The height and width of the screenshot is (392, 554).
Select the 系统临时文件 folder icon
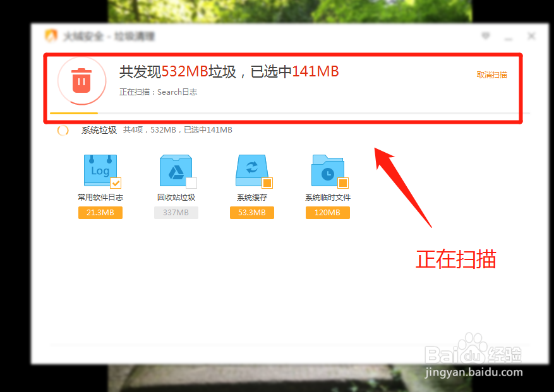click(327, 169)
